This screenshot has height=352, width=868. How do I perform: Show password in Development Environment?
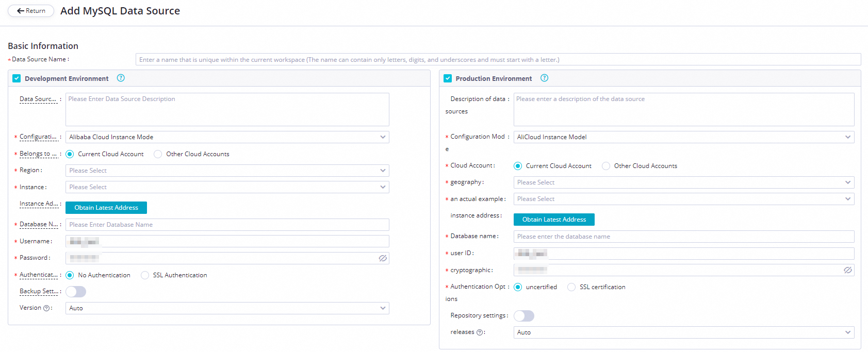click(x=383, y=258)
